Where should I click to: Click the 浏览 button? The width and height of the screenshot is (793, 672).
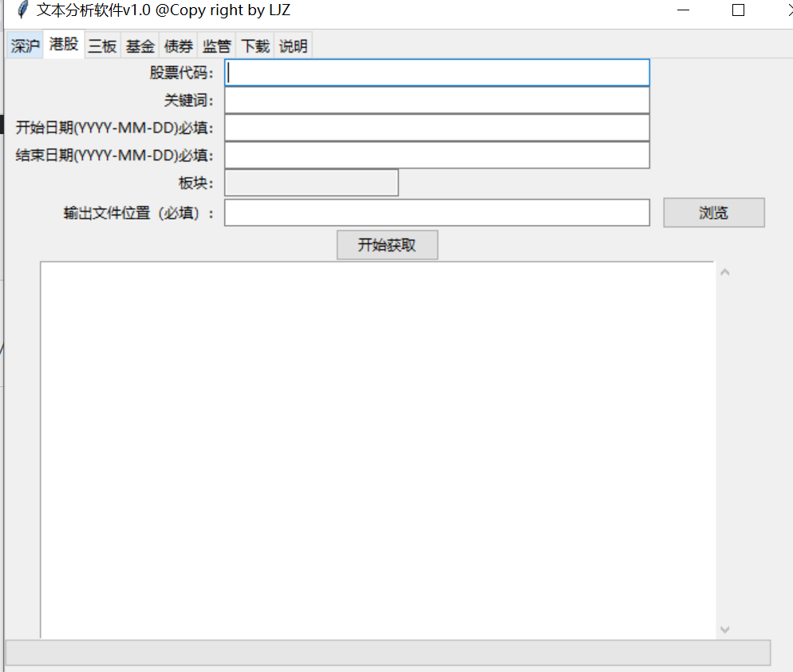pyautogui.click(x=712, y=212)
